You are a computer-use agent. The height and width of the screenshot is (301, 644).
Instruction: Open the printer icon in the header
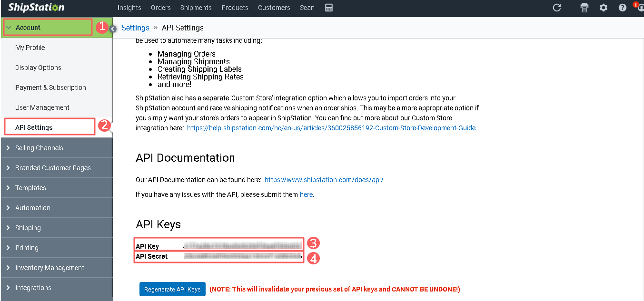pyautogui.click(x=585, y=8)
